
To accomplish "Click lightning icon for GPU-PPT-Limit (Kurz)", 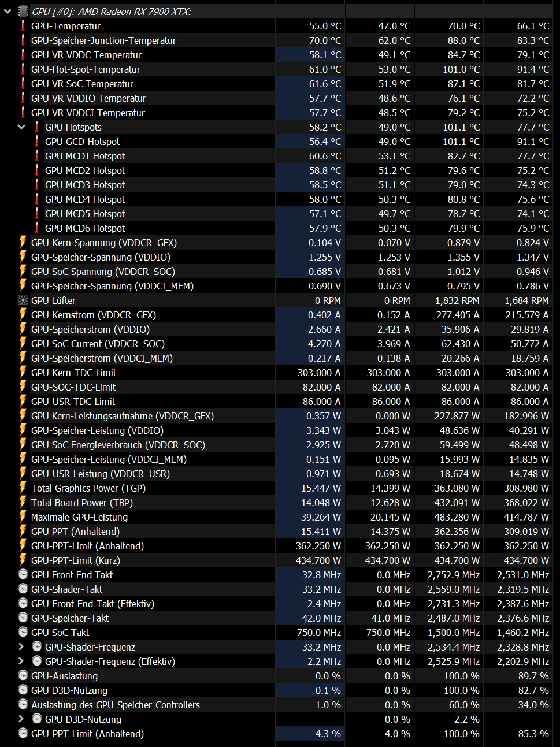I will coord(23,560).
